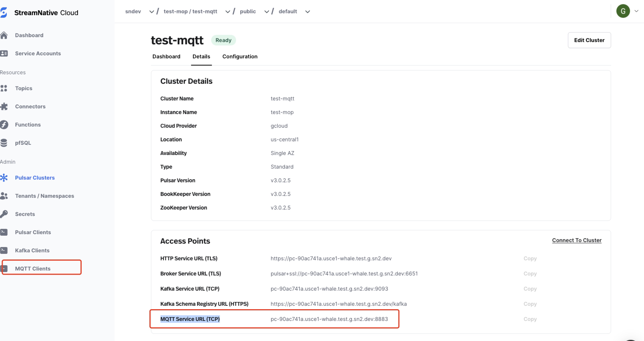Viewport: 644px width, 341px height.
Task: Click the Secrets key icon
Action: click(4, 214)
